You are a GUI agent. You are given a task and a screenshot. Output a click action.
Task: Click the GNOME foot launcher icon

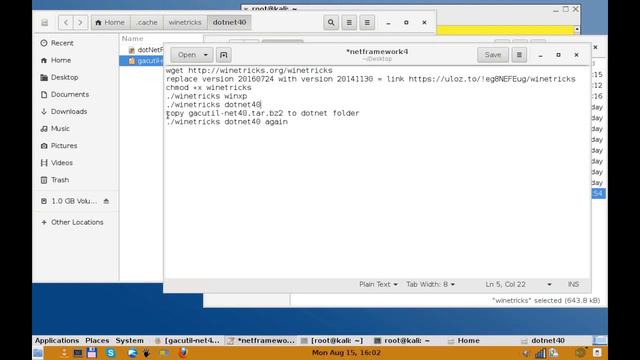146,353
